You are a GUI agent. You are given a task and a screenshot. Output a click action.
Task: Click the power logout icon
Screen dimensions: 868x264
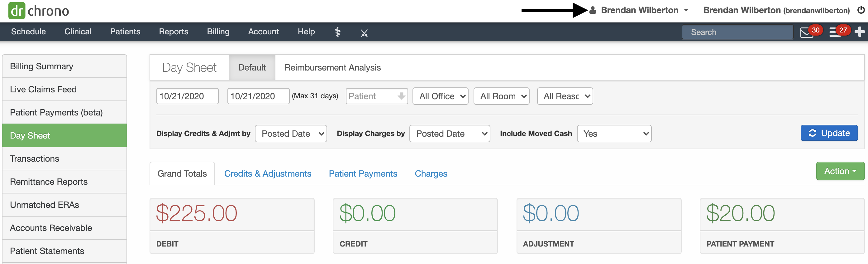(861, 10)
